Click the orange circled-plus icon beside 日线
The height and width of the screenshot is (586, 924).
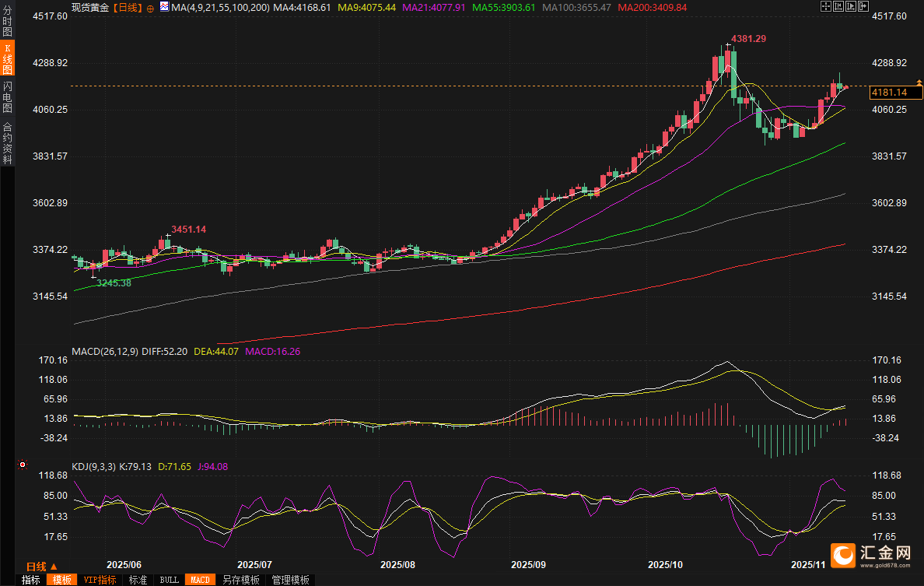point(150,7)
